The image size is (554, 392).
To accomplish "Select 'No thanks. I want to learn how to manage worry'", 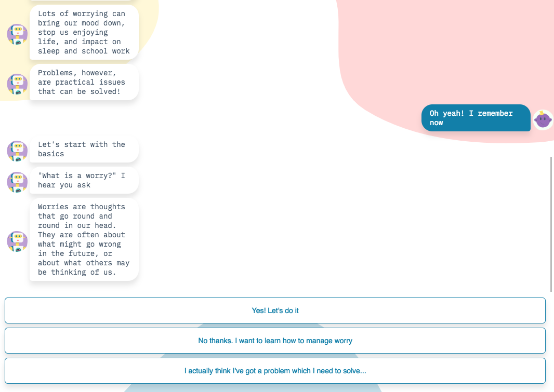I will [x=275, y=341].
